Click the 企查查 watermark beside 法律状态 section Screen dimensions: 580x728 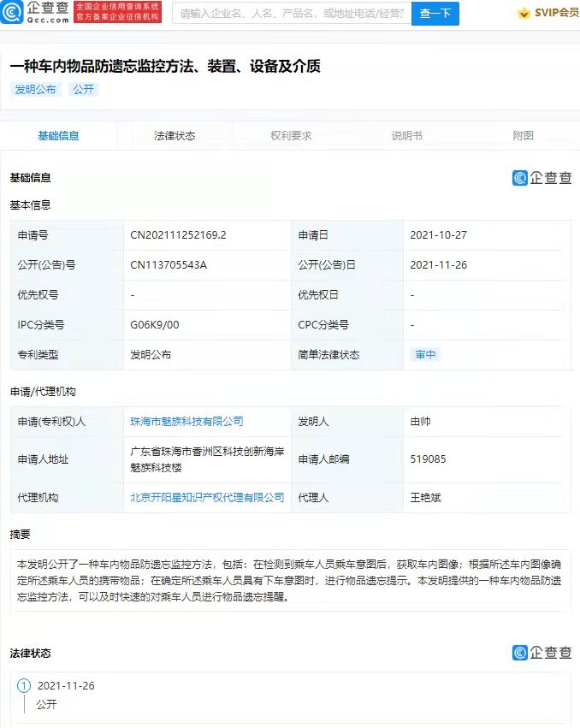(x=542, y=653)
